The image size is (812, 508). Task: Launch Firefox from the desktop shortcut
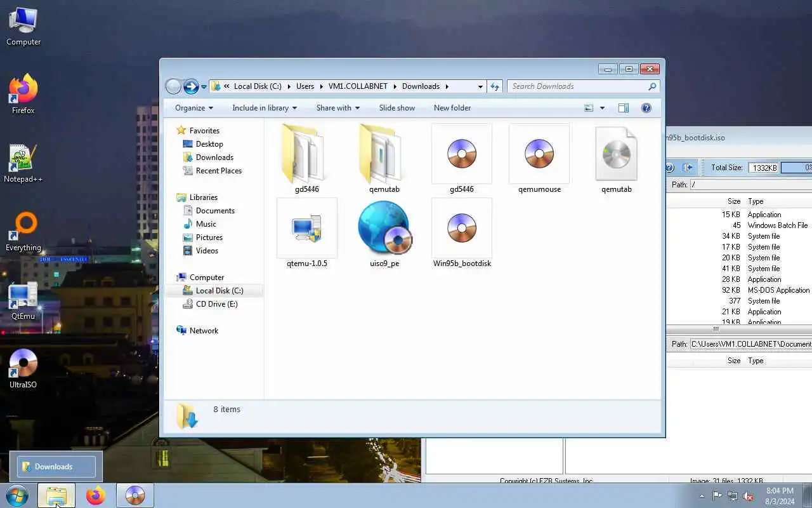coord(23,95)
